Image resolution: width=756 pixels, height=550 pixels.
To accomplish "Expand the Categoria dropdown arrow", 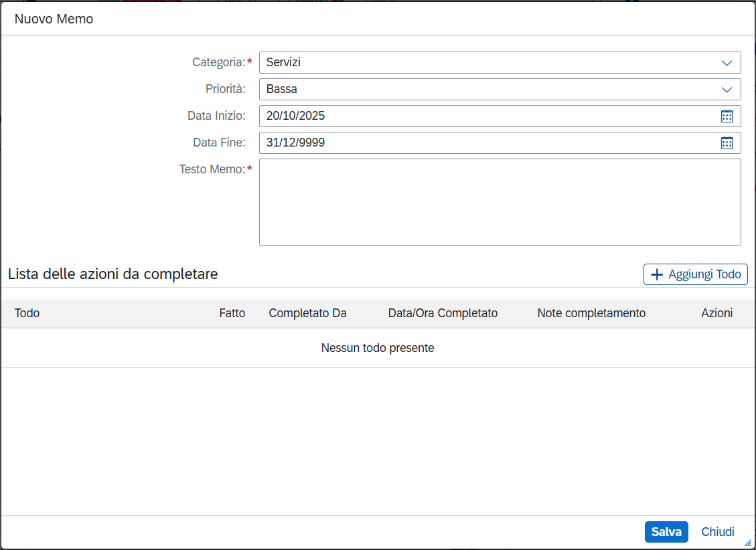I will click(727, 62).
